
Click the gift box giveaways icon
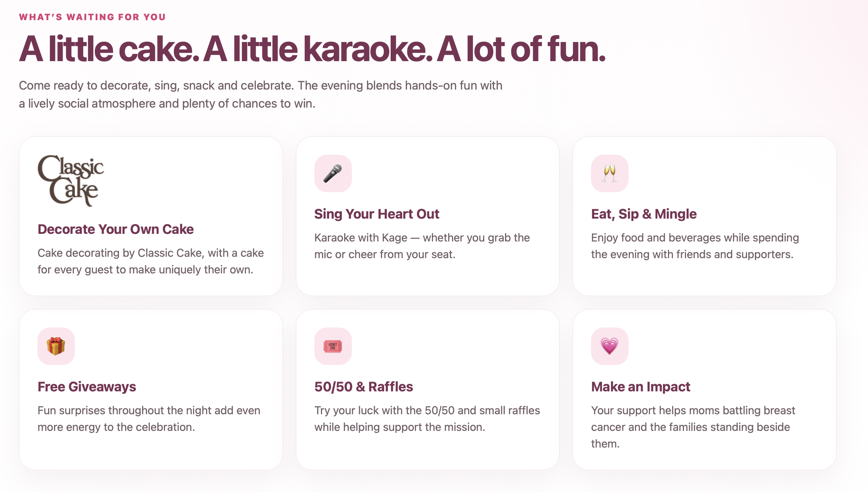click(x=56, y=346)
